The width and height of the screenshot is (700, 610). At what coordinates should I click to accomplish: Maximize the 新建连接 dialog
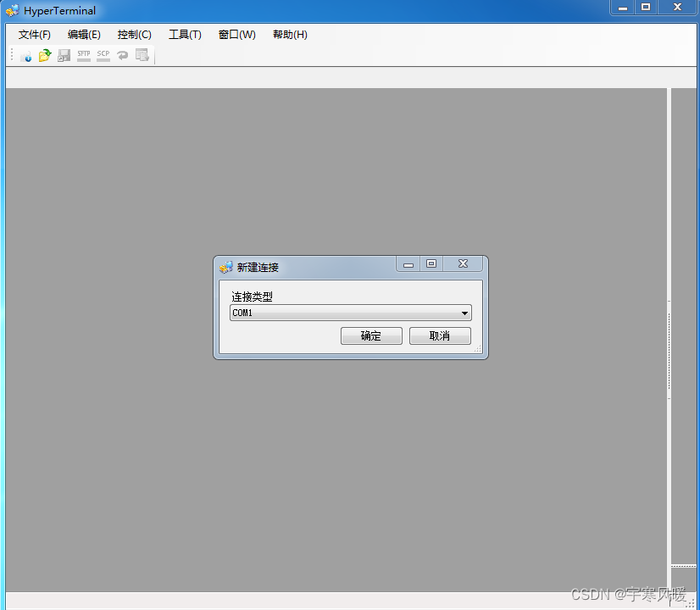coord(431,263)
